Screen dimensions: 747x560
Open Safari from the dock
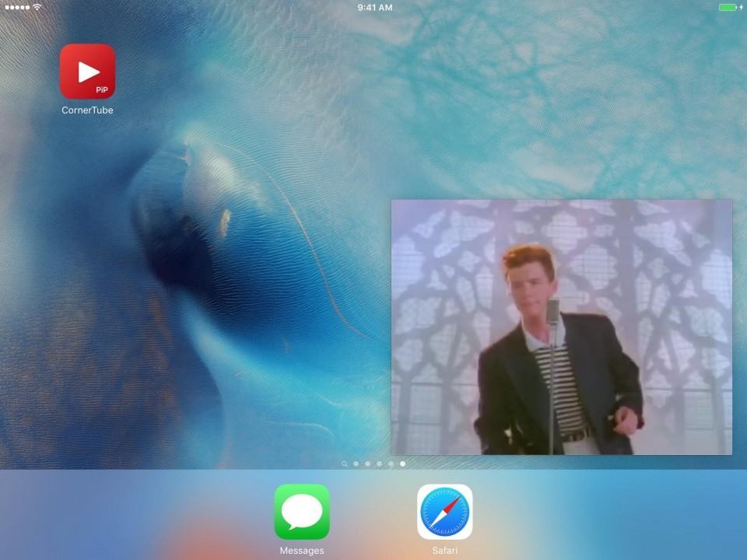[x=444, y=511]
